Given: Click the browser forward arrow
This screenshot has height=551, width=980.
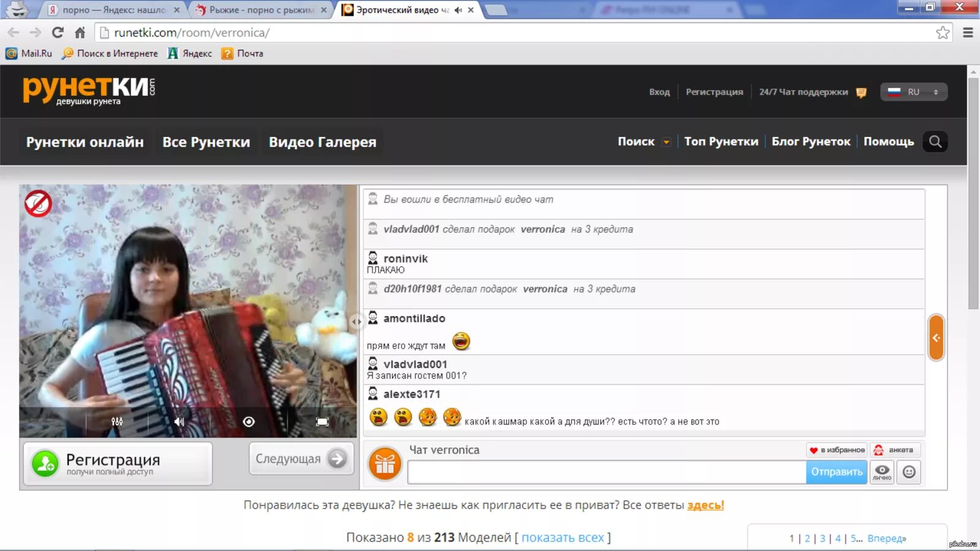Looking at the screenshot, I should (x=36, y=32).
